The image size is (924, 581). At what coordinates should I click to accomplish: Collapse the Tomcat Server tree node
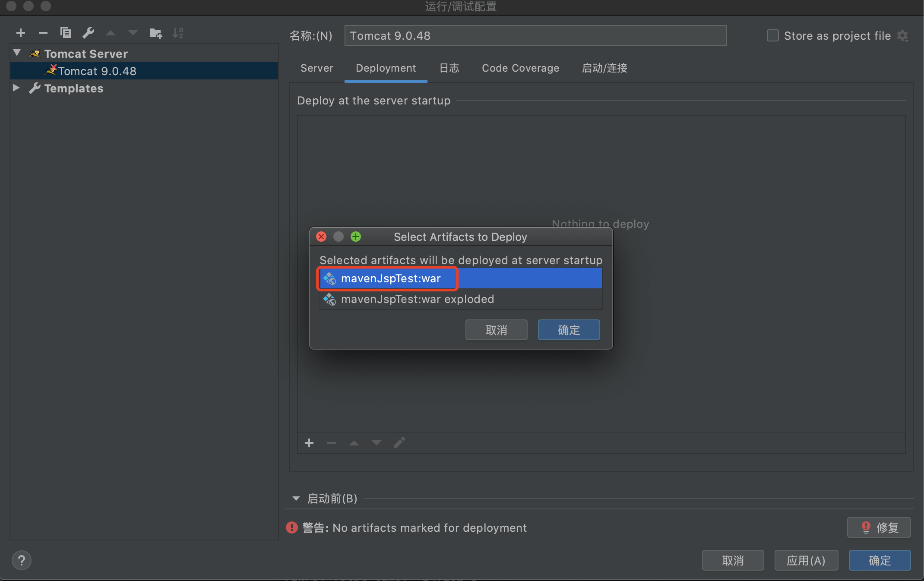click(17, 53)
